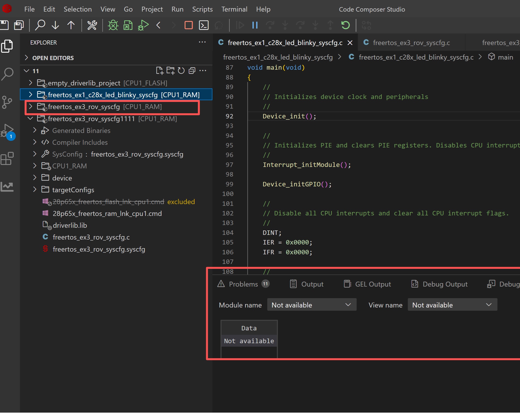Screen dimensions: 520x420
Task: Open the Extensions view
Action: tap(7, 158)
